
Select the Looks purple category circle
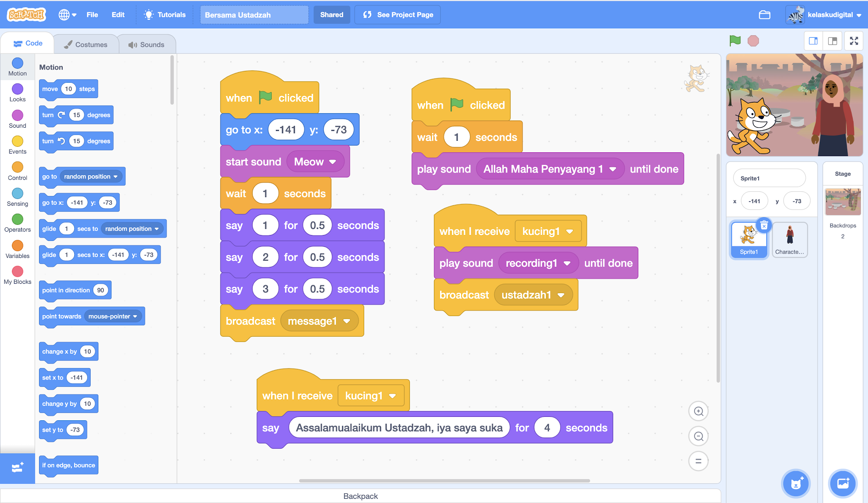pyautogui.click(x=17, y=89)
